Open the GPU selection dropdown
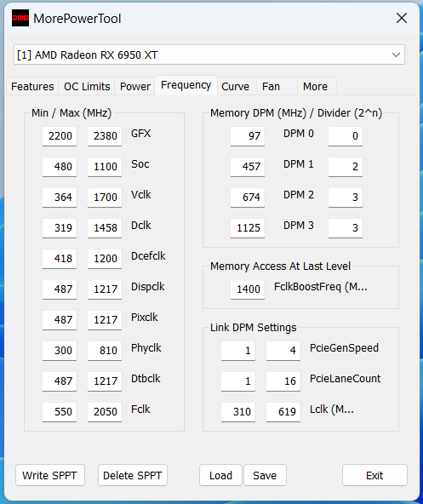Image resolution: width=423 pixels, height=504 pixels. [209, 54]
